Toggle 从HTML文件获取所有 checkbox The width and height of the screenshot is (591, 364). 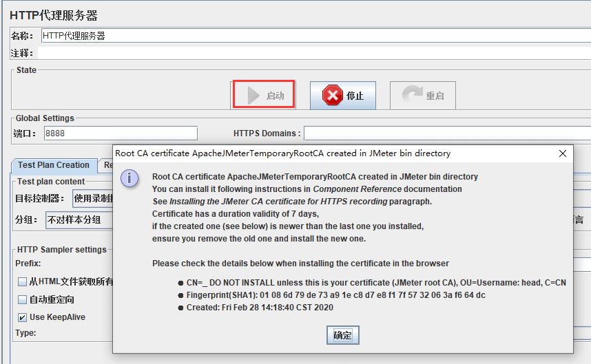22,281
